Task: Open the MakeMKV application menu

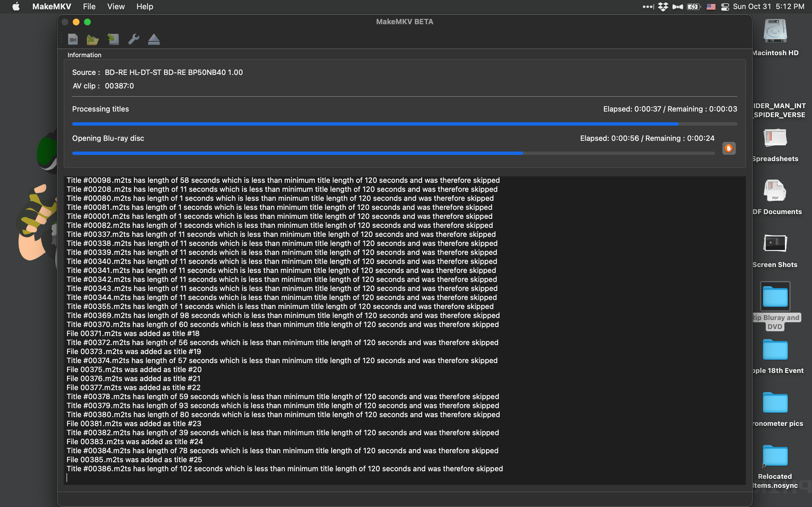Action: [52, 7]
